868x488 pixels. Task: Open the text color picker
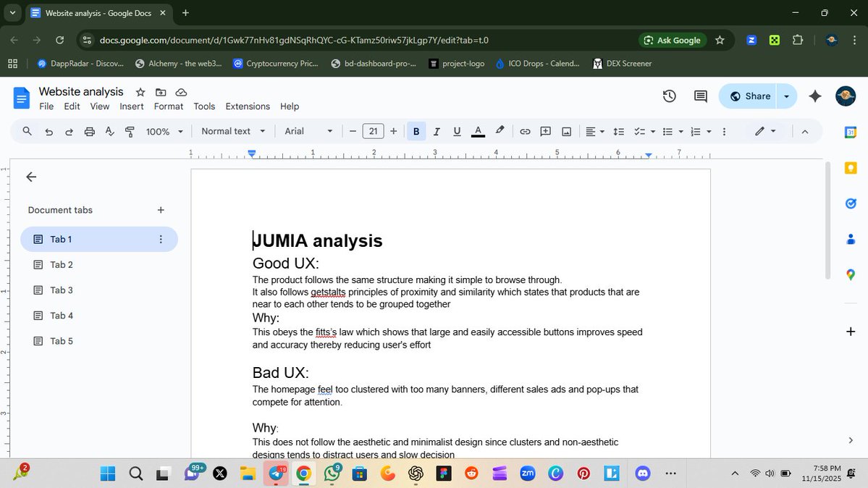point(478,131)
